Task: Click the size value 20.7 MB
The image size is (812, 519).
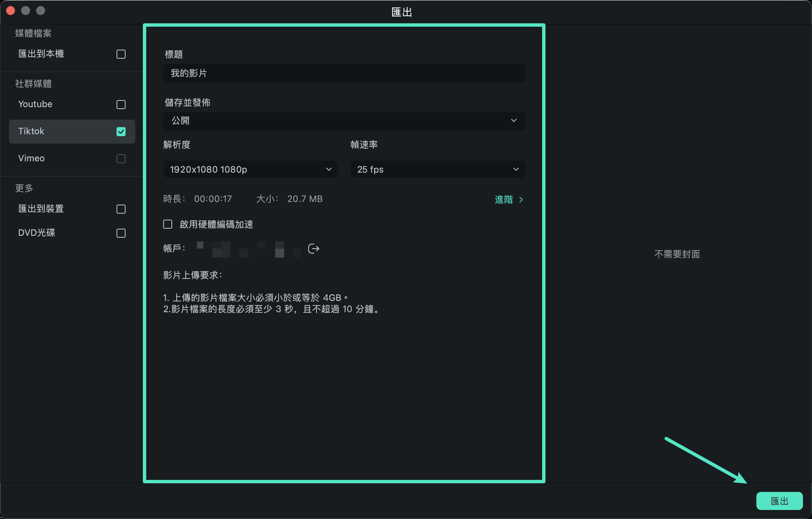Action: click(x=305, y=199)
